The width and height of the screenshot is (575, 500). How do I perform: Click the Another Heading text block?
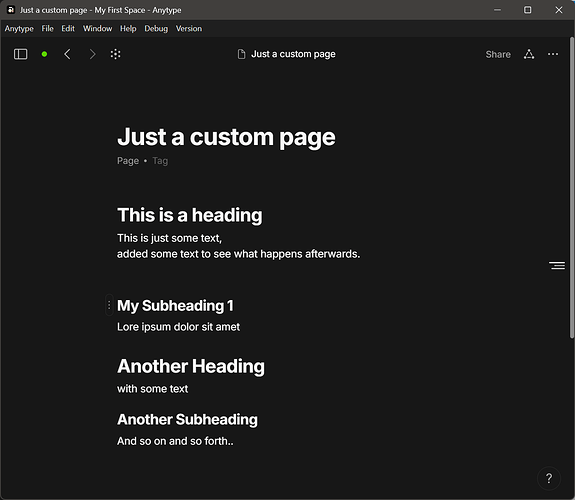click(191, 366)
